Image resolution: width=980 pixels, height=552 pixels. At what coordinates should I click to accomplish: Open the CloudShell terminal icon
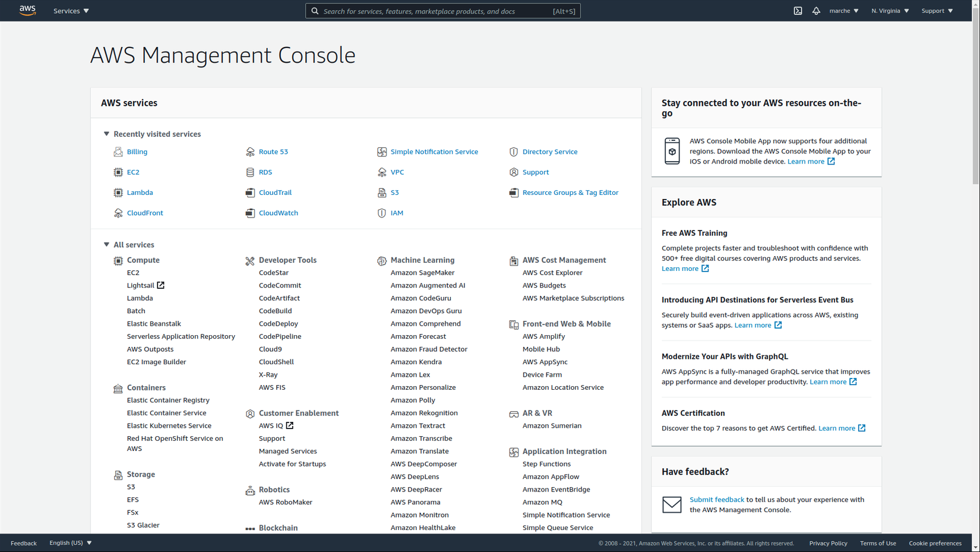pyautogui.click(x=798, y=11)
